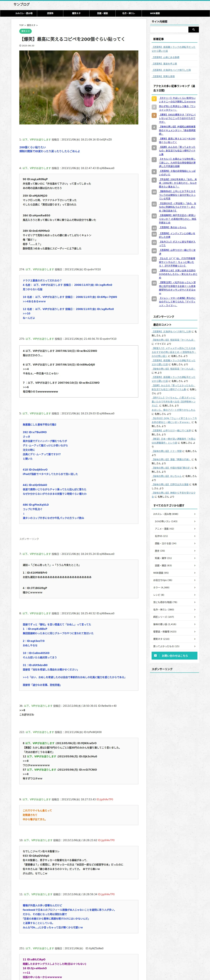Expand the 感動・泣ける話 (24) category chevron
This screenshot has width=210, height=980.
click(x=195, y=543)
